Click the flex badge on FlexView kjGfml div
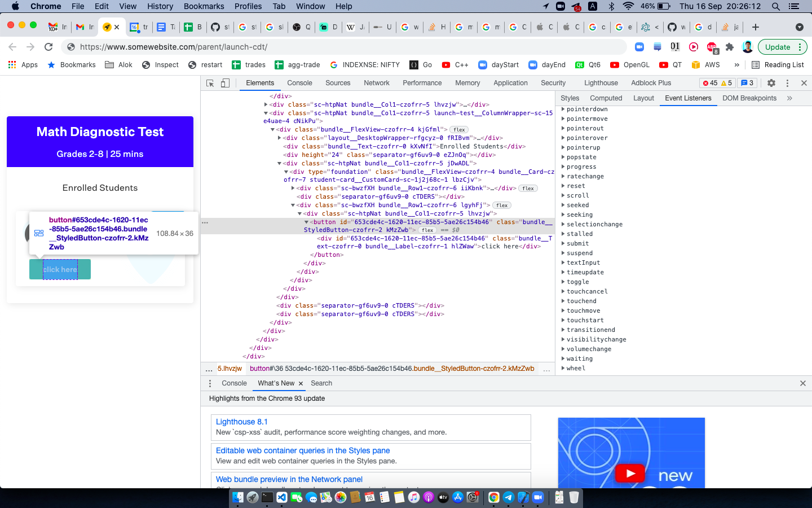This screenshot has width=812, height=508. click(460, 130)
